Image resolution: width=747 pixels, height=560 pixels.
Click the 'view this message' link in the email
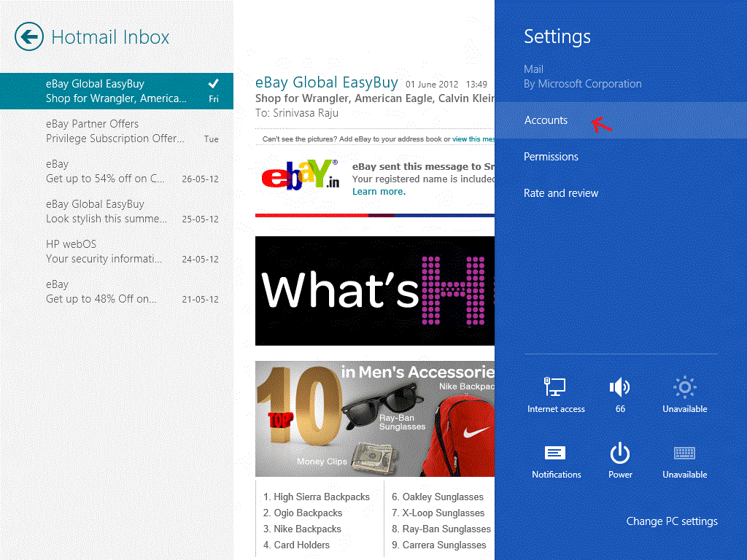pyautogui.click(x=473, y=139)
